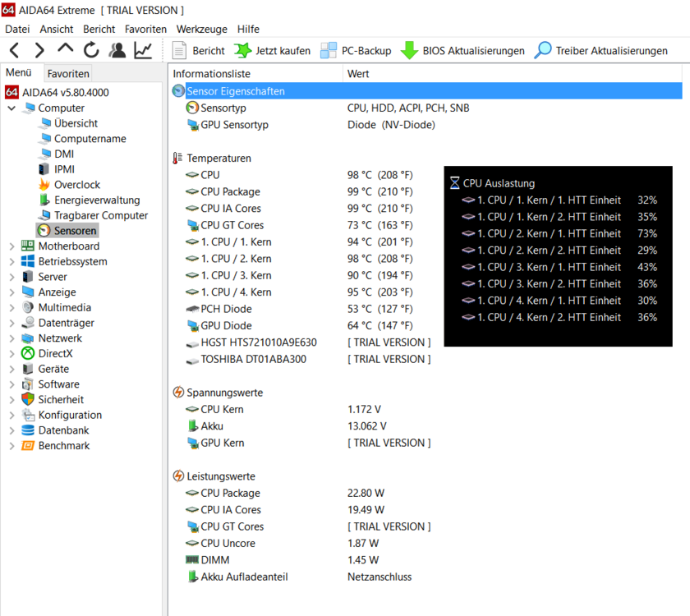Viewport: 690px width, 616px height.
Task: Click the Wert column header
Action: tap(358, 74)
